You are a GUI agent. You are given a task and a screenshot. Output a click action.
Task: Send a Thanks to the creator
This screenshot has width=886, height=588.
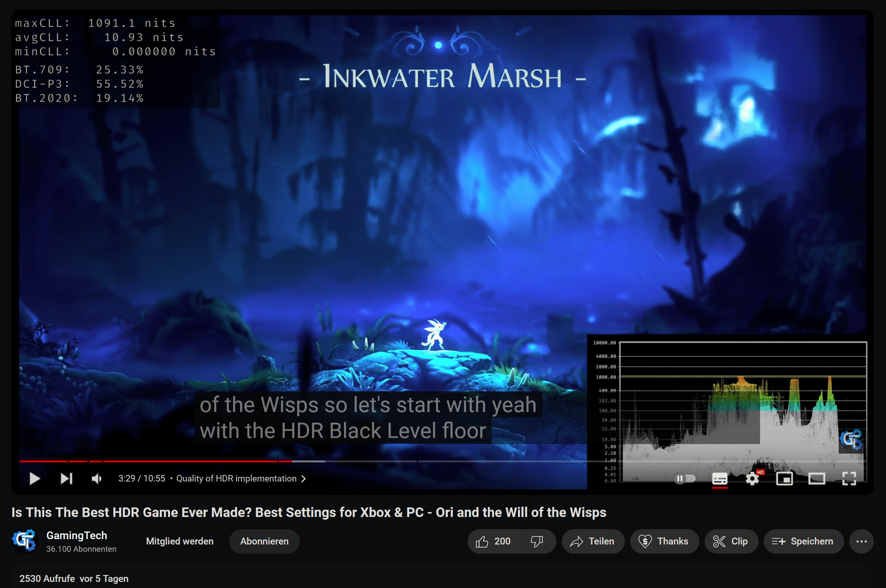[x=664, y=541]
